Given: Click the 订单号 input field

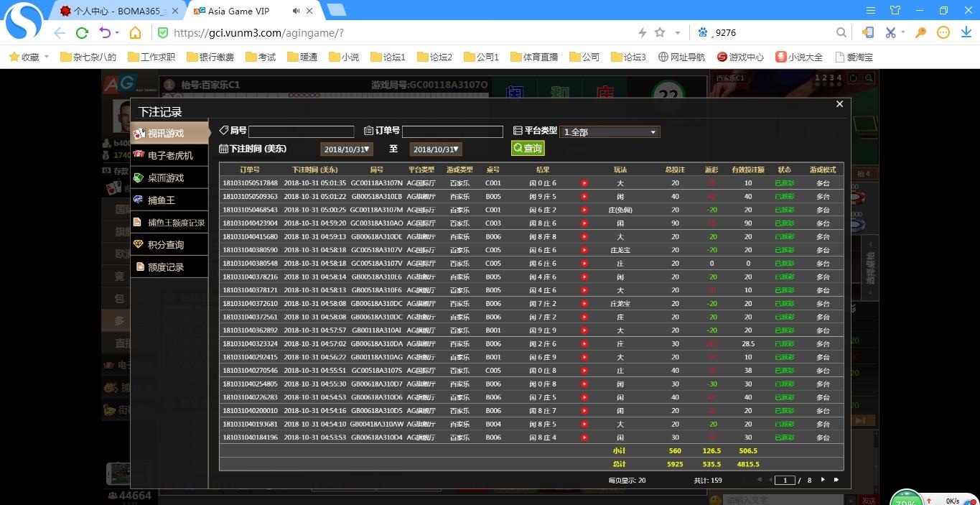Looking at the screenshot, I should (x=452, y=131).
